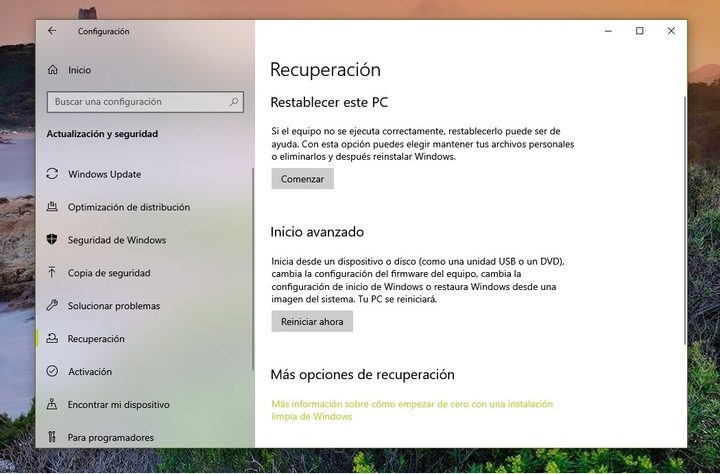Click the sidebar vertical scrollbar
The height and width of the screenshot is (474, 720).
[x=253, y=269]
